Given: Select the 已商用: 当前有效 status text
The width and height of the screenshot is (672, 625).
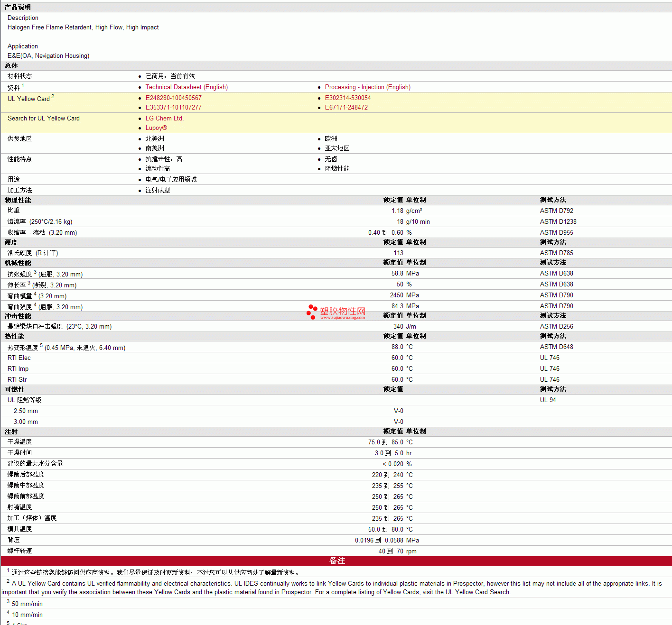Looking at the screenshot, I should pyautogui.click(x=170, y=76).
